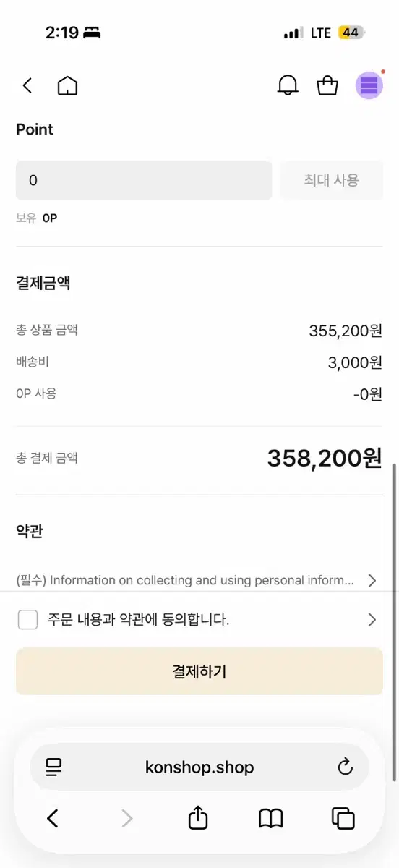Tap the 최대 사용 button

pos(332,180)
